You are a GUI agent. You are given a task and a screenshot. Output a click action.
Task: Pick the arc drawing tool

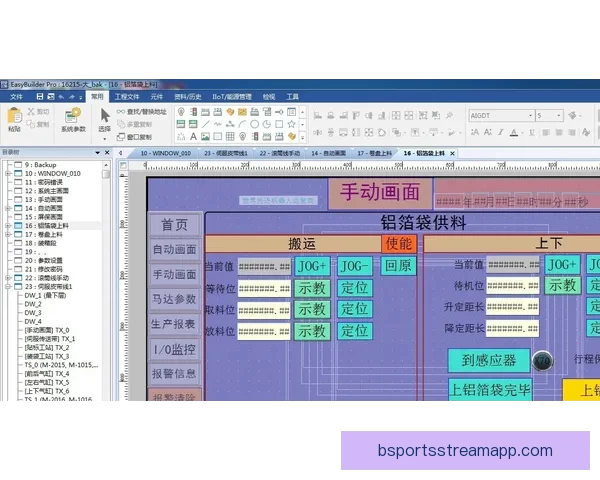tap(242, 124)
